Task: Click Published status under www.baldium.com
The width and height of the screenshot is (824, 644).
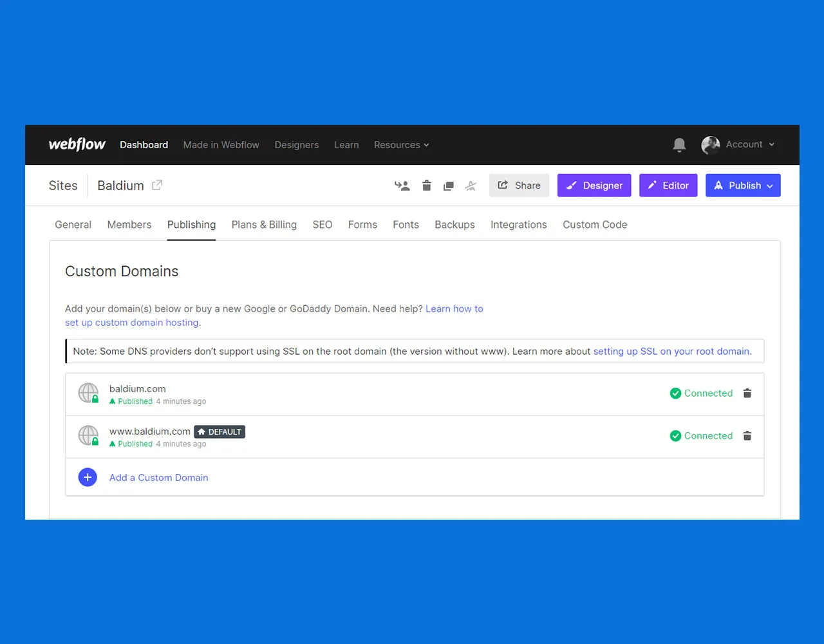Action: click(131, 444)
